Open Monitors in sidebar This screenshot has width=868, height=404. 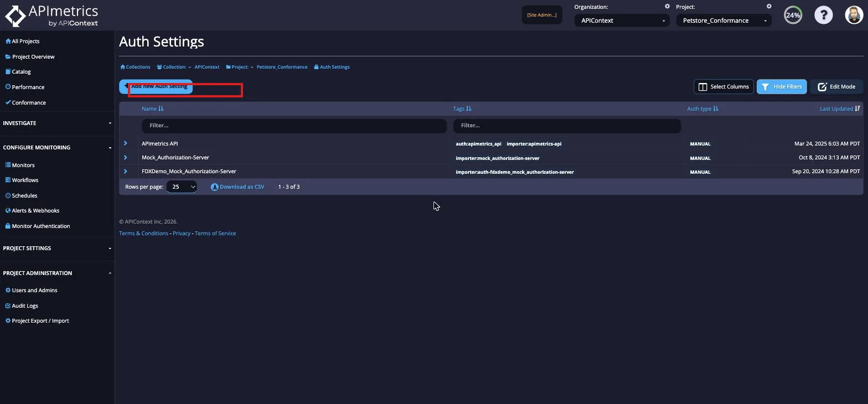tap(20, 165)
